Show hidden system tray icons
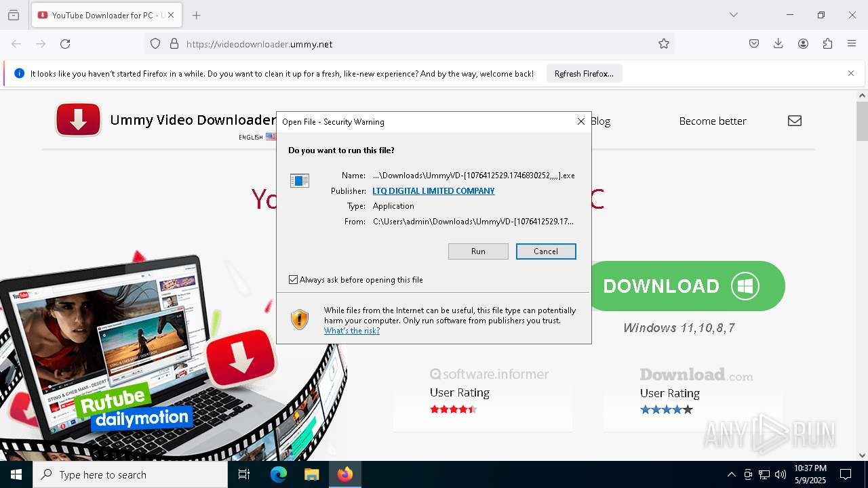Screen dimensions: 868x488 731,474
